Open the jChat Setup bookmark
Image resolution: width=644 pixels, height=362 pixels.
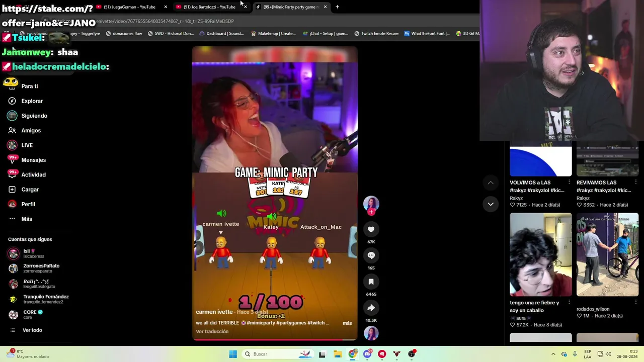click(x=325, y=34)
